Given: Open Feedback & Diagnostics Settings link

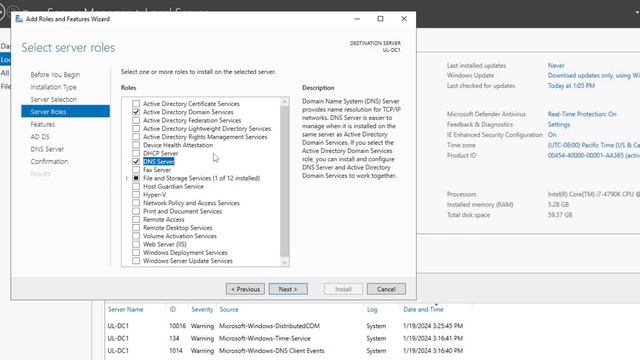Looking at the screenshot, I should pos(559,124).
